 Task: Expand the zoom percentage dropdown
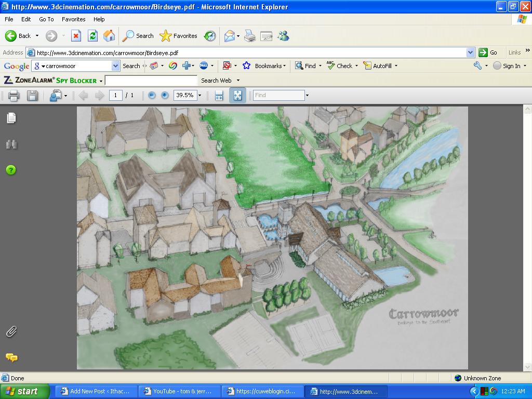click(x=199, y=96)
